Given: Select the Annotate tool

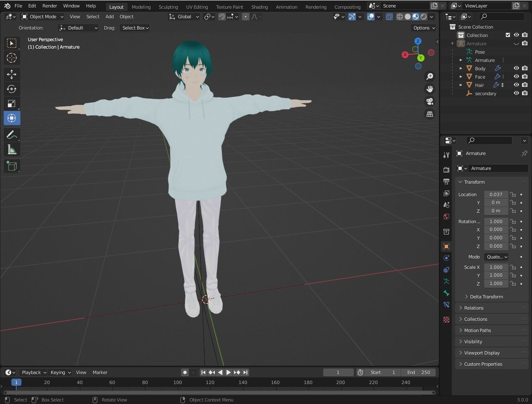Looking at the screenshot, I should (12, 135).
